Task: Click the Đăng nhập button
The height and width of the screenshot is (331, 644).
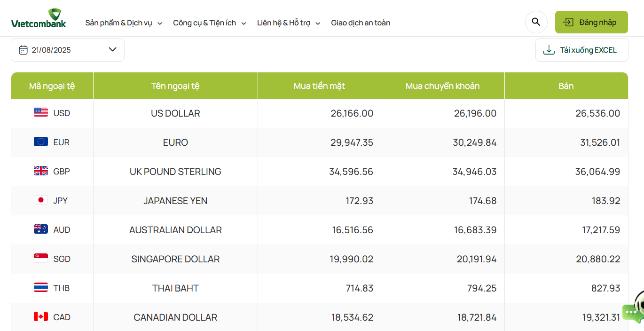Action: 591,22
